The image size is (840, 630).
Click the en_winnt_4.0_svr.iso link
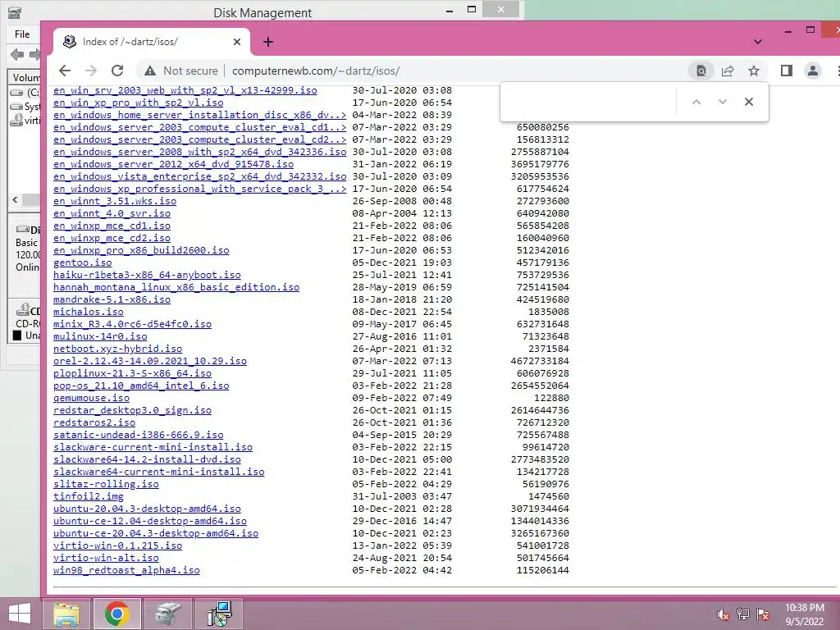point(112,213)
